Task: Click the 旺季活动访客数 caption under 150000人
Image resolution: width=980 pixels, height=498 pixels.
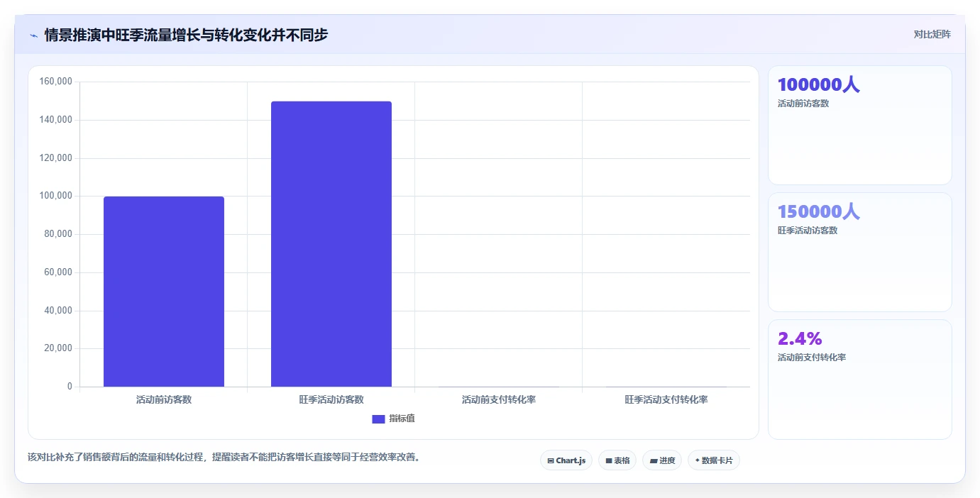Action: point(808,231)
